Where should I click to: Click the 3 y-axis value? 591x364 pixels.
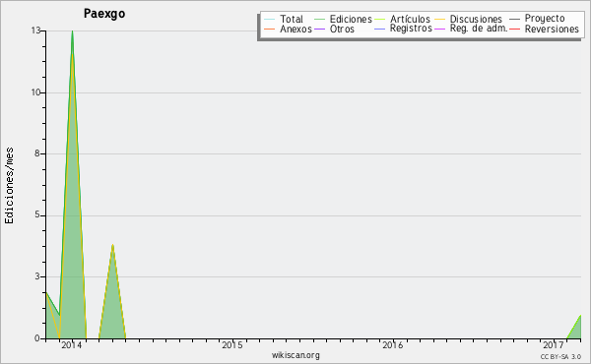(x=37, y=276)
